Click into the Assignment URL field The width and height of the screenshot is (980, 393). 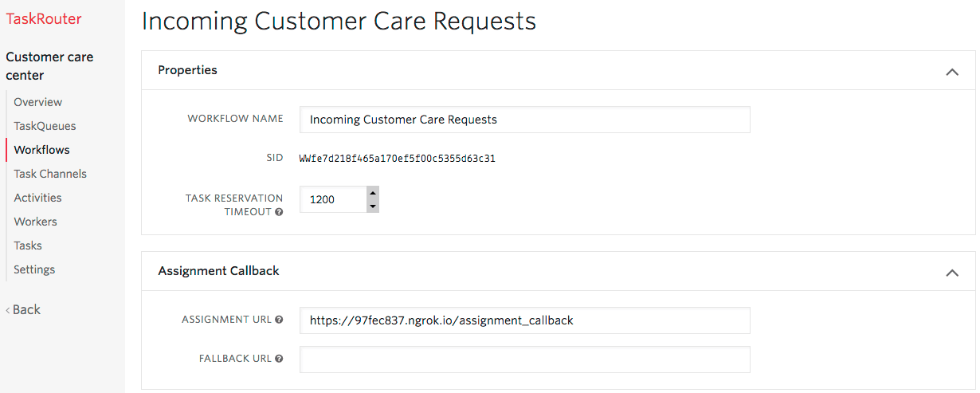524,320
